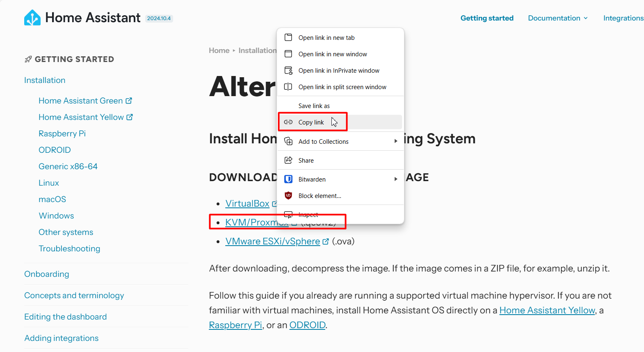This screenshot has width=644, height=352.
Task: Open the Raspberry Pi sidebar link
Action: tap(62, 133)
